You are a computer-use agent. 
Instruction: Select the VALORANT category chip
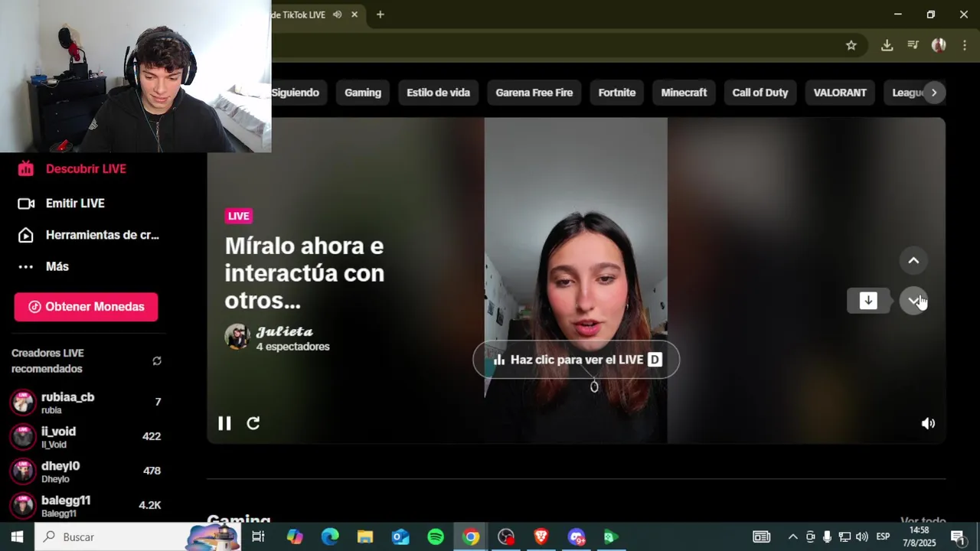tap(840, 93)
